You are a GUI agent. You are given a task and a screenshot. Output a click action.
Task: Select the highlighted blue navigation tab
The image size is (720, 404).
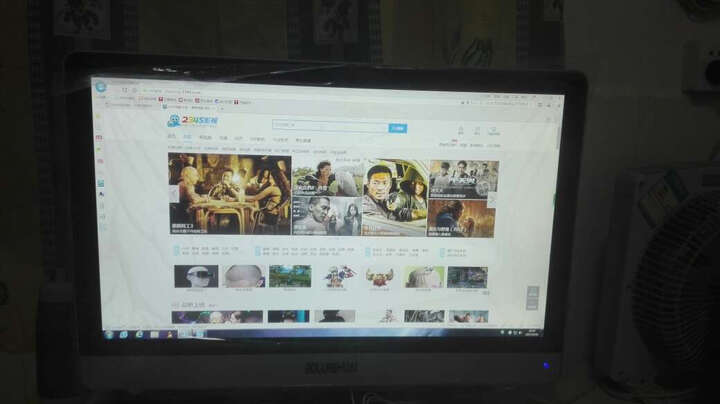[x=187, y=137]
